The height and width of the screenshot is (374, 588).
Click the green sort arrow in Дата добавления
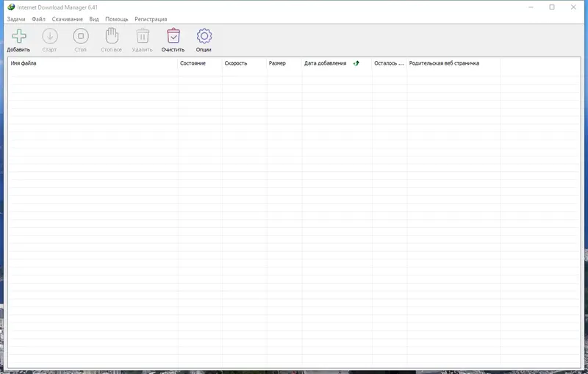(356, 63)
